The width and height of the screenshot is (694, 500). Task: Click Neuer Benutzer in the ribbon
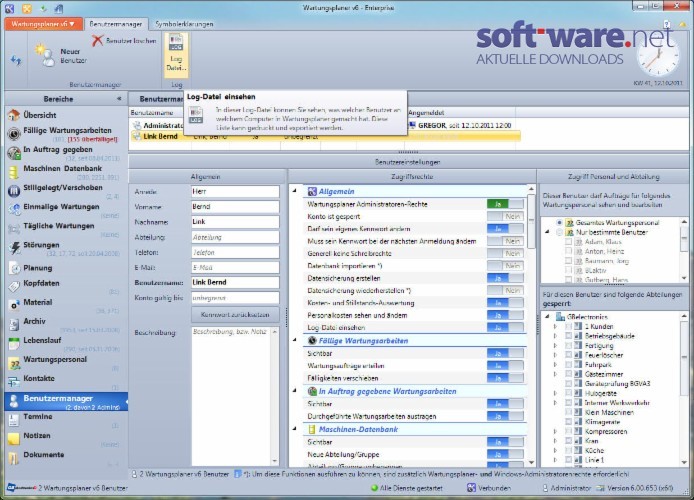pyautogui.click(x=62, y=56)
